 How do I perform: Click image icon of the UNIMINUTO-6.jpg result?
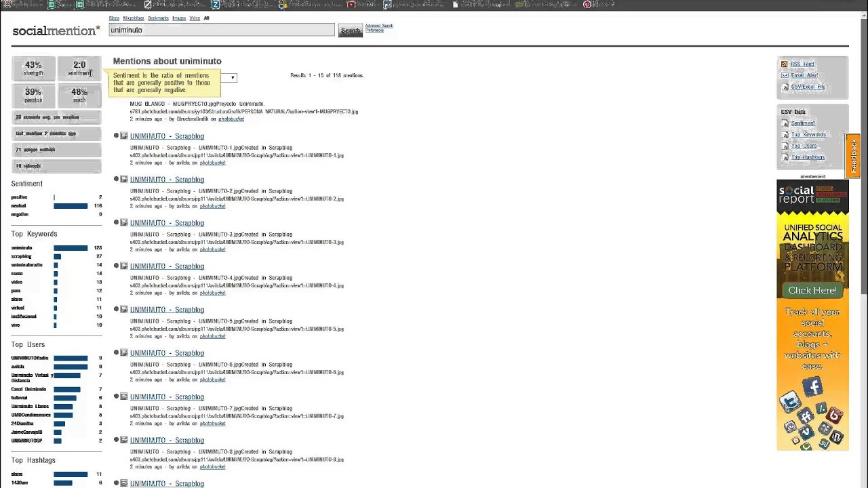pos(124,353)
